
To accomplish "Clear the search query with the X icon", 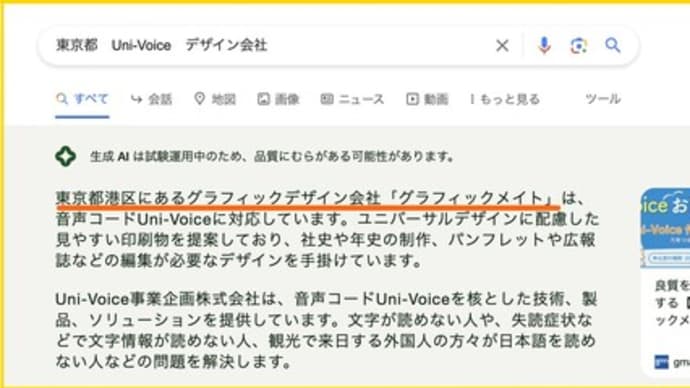I will pyautogui.click(x=502, y=45).
